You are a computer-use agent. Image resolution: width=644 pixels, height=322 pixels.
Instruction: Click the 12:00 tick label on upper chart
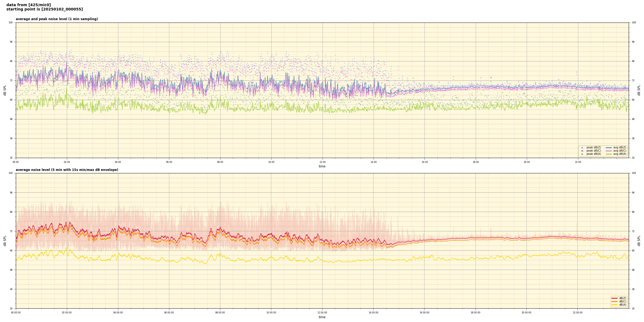tap(322, 162)
